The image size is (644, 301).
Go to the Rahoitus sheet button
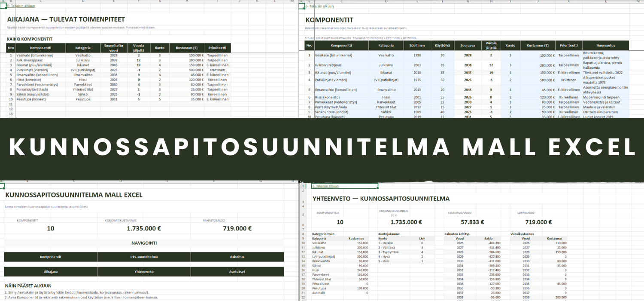(x=237, y=257)
